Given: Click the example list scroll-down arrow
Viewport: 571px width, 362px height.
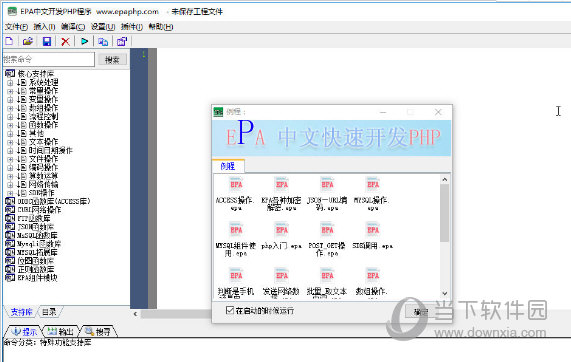Looking at the screenshot, I should point(445,293).
